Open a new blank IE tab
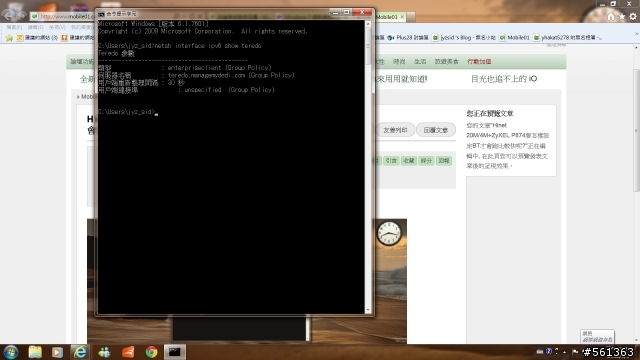 coord(411,17)
